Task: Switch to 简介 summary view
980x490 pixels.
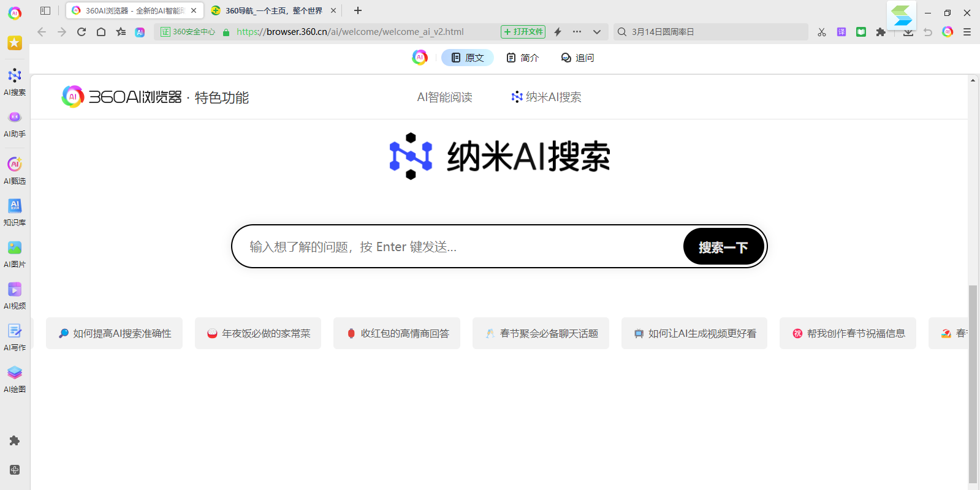Action: 522,58
